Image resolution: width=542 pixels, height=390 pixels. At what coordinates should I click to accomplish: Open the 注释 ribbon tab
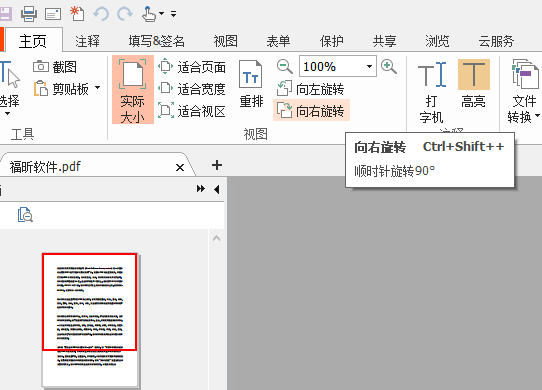coord(87,41)
